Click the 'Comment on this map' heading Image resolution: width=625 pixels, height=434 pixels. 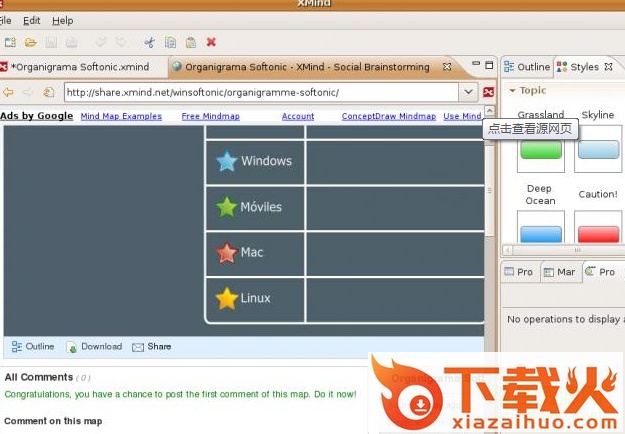(x=53, y=421)
